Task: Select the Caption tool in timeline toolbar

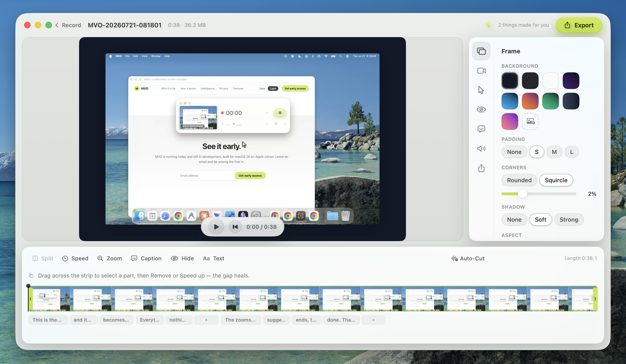Action: point(146,259)
